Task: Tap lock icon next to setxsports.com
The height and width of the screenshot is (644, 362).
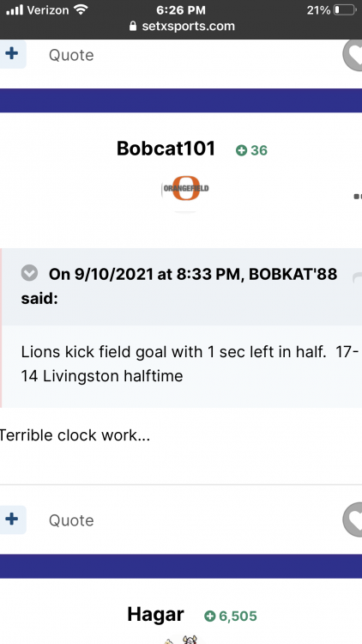Action: 133,27
